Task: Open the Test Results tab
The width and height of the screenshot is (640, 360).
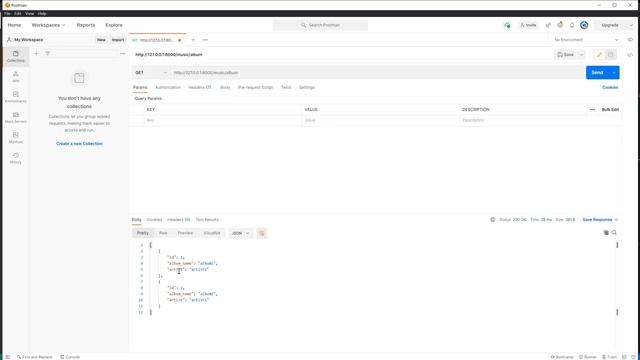Action: click(x=207, y=220)
